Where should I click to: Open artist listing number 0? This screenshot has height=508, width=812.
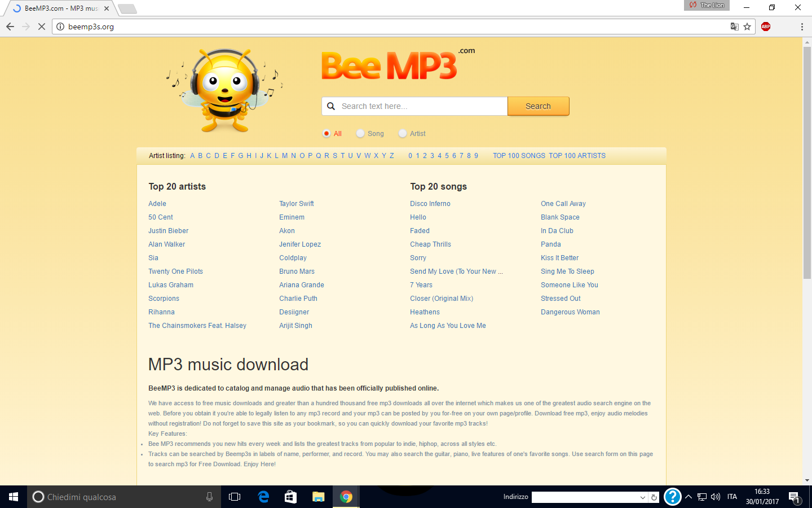[411, 156]
